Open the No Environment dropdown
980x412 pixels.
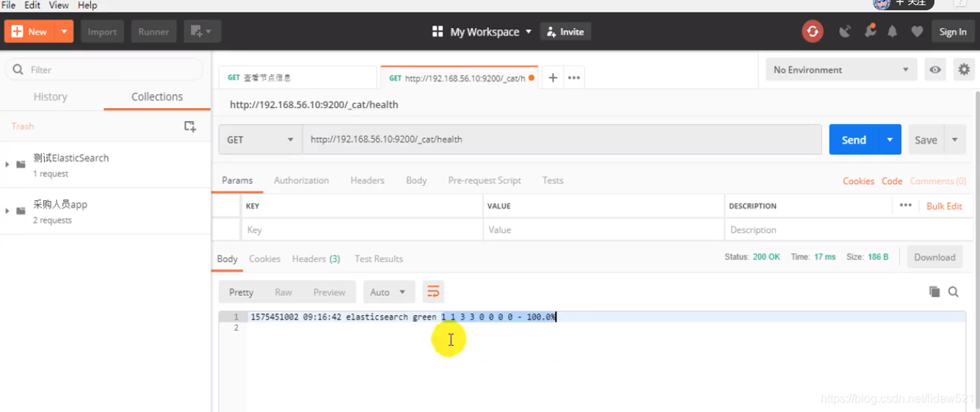[x=841, y=70]
